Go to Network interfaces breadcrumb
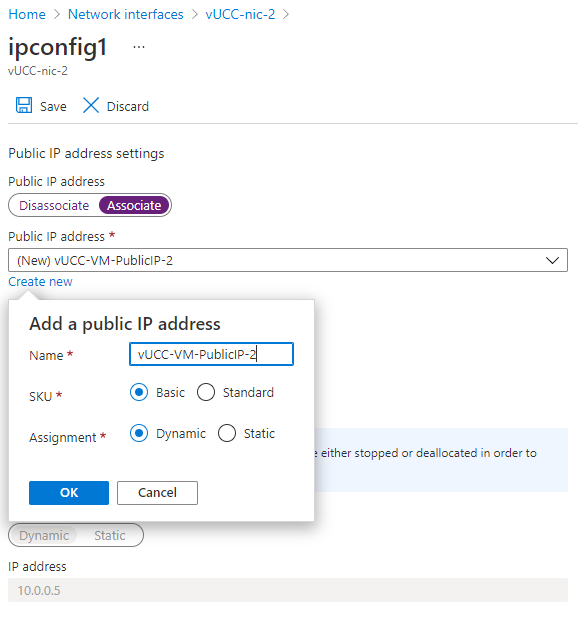 click(x=126, y=15)
